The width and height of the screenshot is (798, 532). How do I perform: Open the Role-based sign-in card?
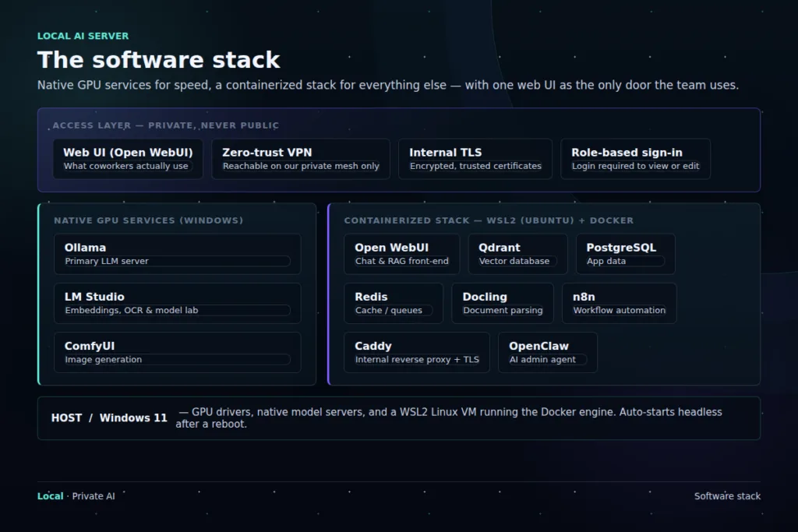[x=635, y=159]
